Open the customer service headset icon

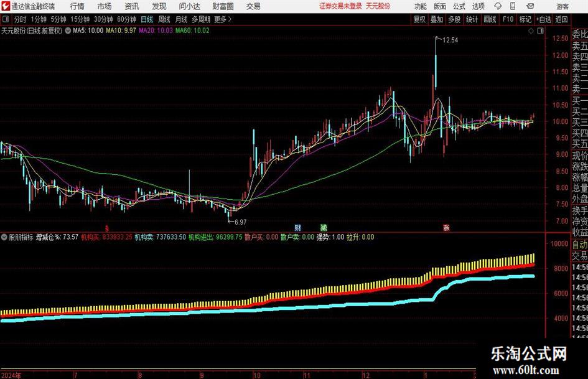tap(498, 6)
